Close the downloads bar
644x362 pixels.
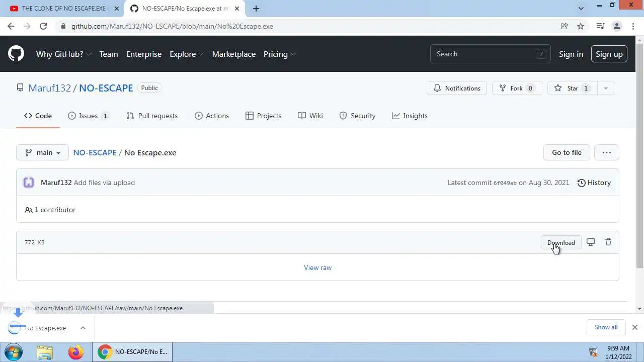pyautogui.click(x=634, y=327)
